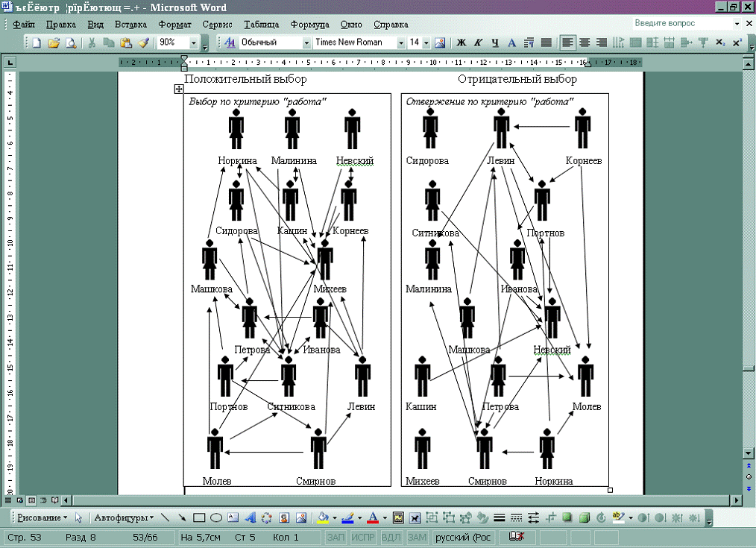Click the Автофигуры button
This screenshot has width=756, height=548.
124,517
